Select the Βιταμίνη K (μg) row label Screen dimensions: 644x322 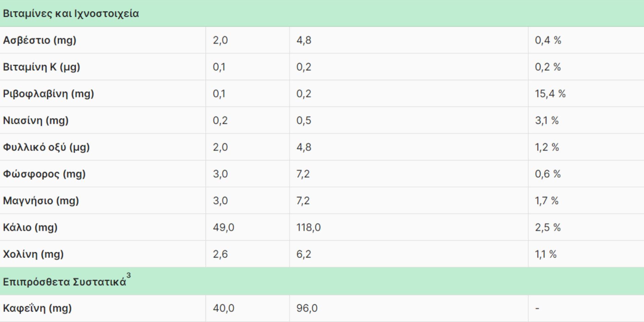pyautogui.click(x=42, y=67)
